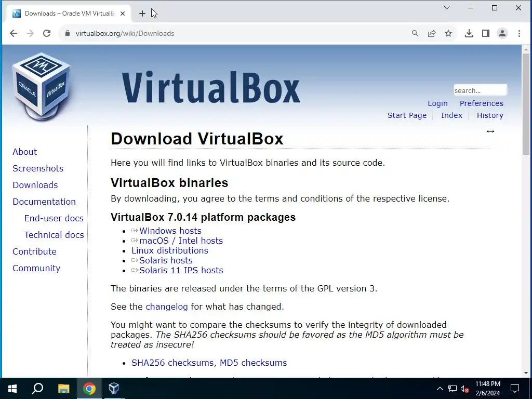Screen dimensions: 532x399
Task: Show hidden system tray icons
Action: [440, 389]
